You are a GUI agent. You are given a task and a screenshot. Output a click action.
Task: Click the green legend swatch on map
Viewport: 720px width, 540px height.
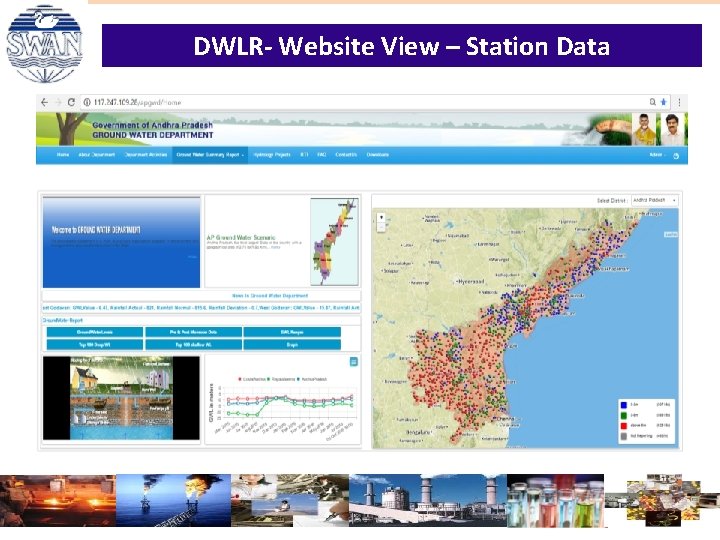point(624,416)
